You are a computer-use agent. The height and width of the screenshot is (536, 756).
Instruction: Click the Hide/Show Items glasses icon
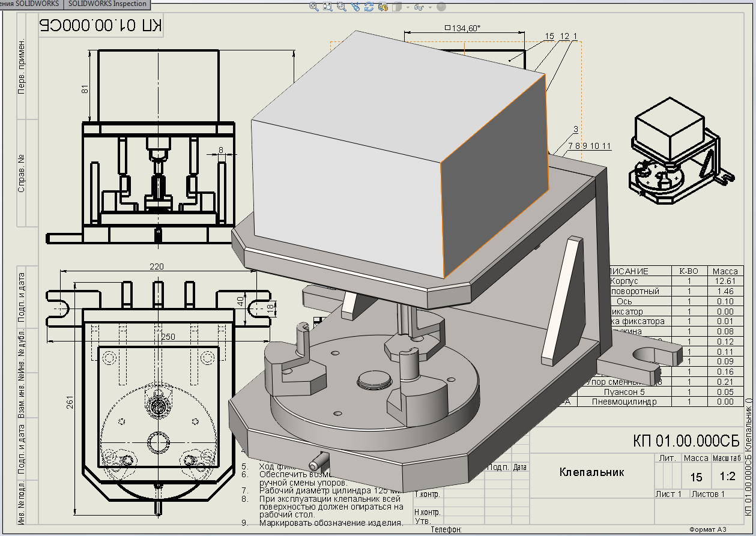(419, 7)
